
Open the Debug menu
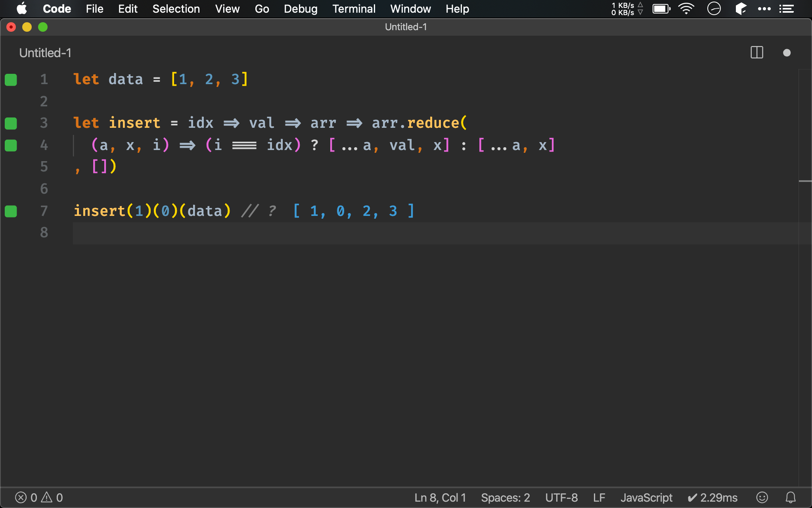301,9
